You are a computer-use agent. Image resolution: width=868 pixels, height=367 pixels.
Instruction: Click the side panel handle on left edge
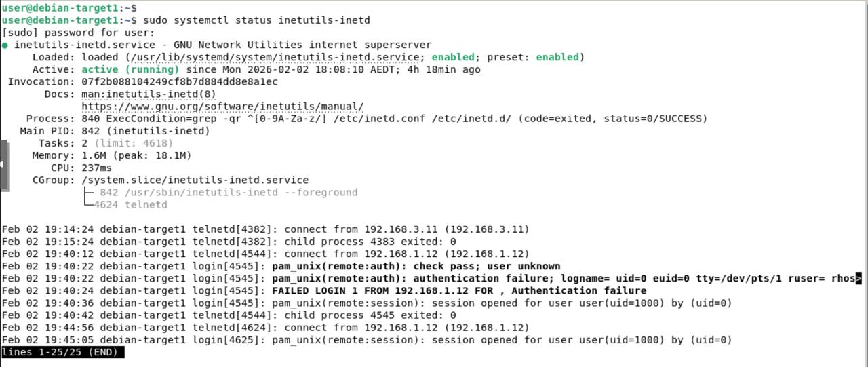pyautogui.click(x=4, y=166)
